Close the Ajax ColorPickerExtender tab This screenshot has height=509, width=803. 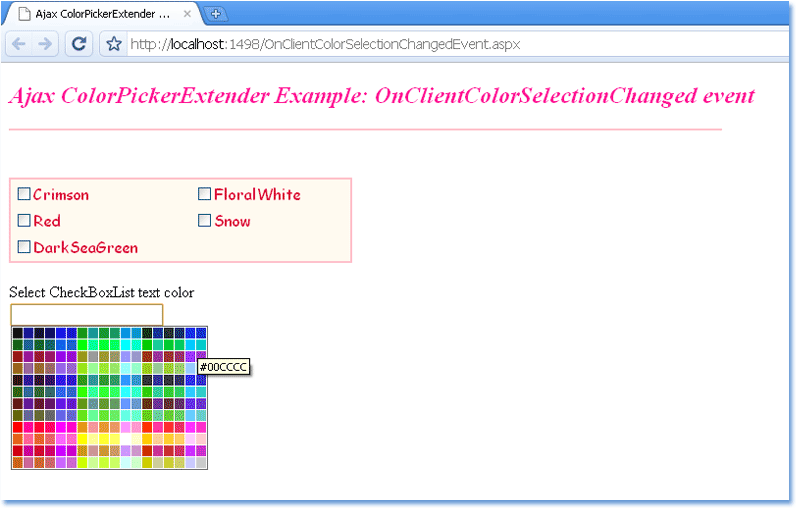(x=187, y=14)
